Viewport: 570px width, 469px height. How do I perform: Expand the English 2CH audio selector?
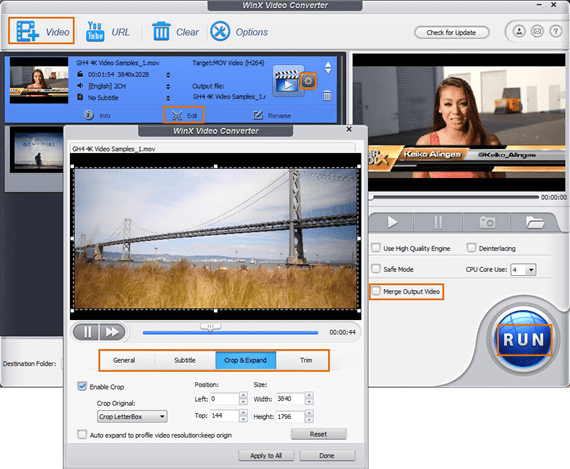pos(168,87)
